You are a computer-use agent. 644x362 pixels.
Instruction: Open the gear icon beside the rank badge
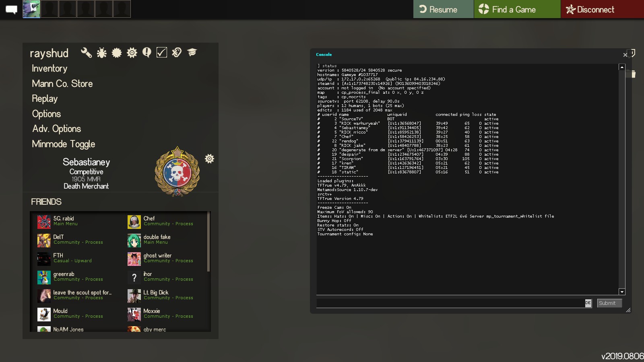click(x=209, y=159)
